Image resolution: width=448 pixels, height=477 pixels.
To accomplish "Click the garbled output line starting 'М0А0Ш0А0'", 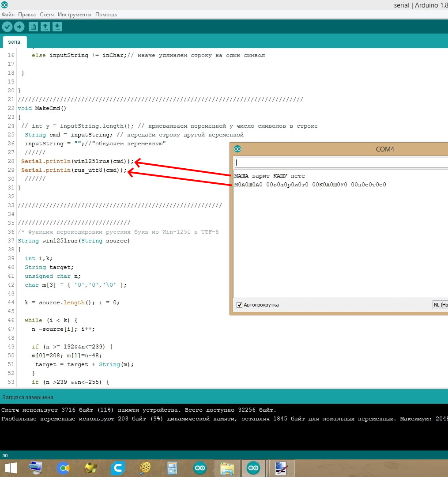I will coord(310,185).
